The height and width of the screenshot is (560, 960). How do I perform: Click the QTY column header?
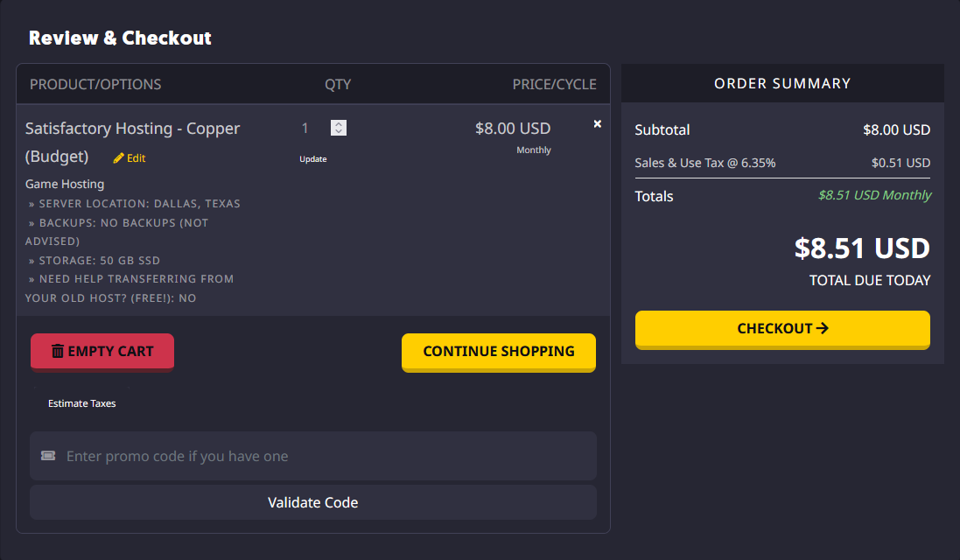338,85
